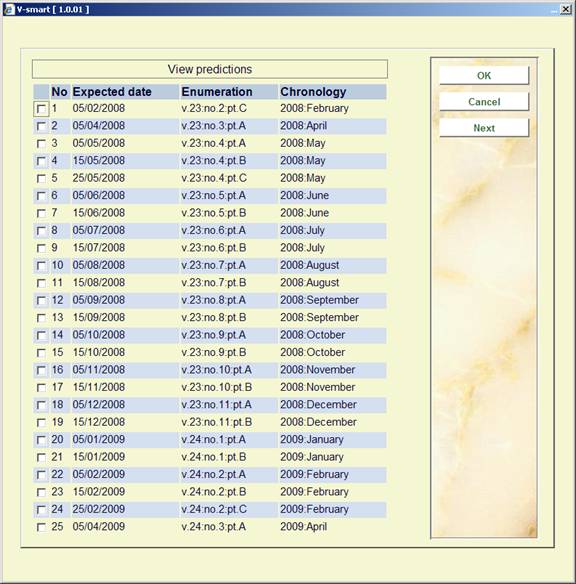
Task: Click the No column header
Action: 60,92
